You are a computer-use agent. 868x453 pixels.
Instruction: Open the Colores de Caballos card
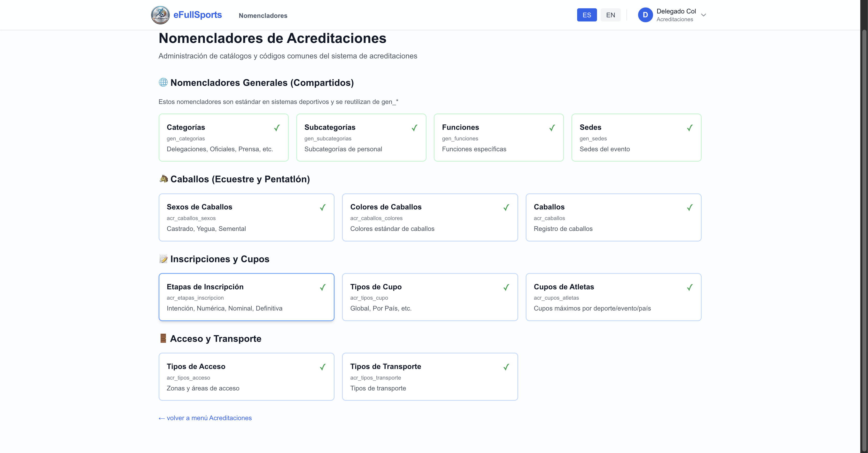pyautogui.click(x=430, y=217)
